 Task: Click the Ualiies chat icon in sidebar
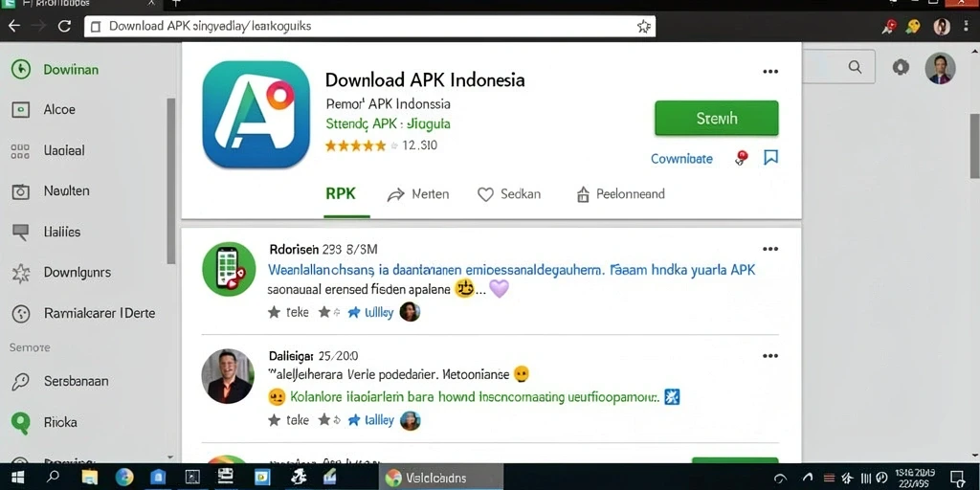click(x=21, y=232)
